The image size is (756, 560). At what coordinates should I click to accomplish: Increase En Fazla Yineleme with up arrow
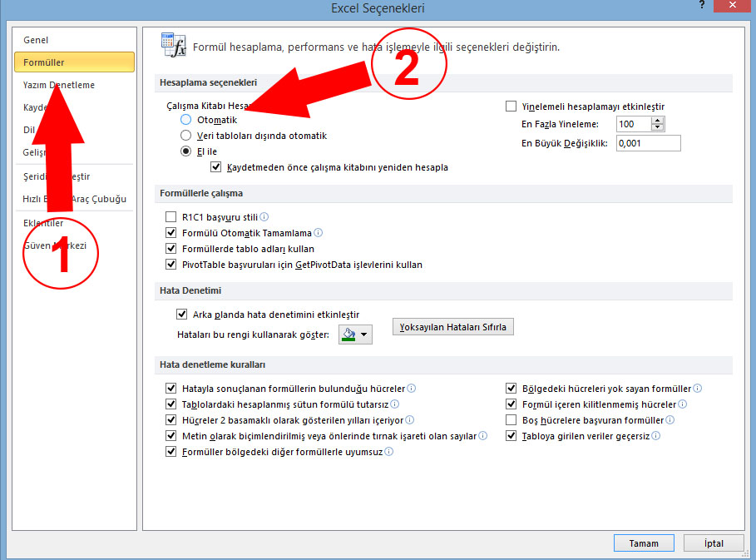(x=658, y=121)
